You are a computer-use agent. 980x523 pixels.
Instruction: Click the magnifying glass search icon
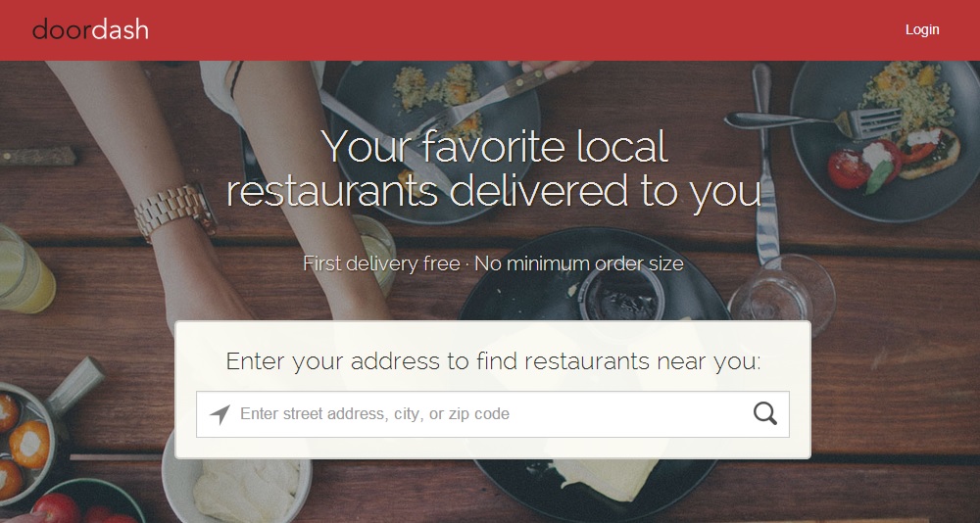765,413
